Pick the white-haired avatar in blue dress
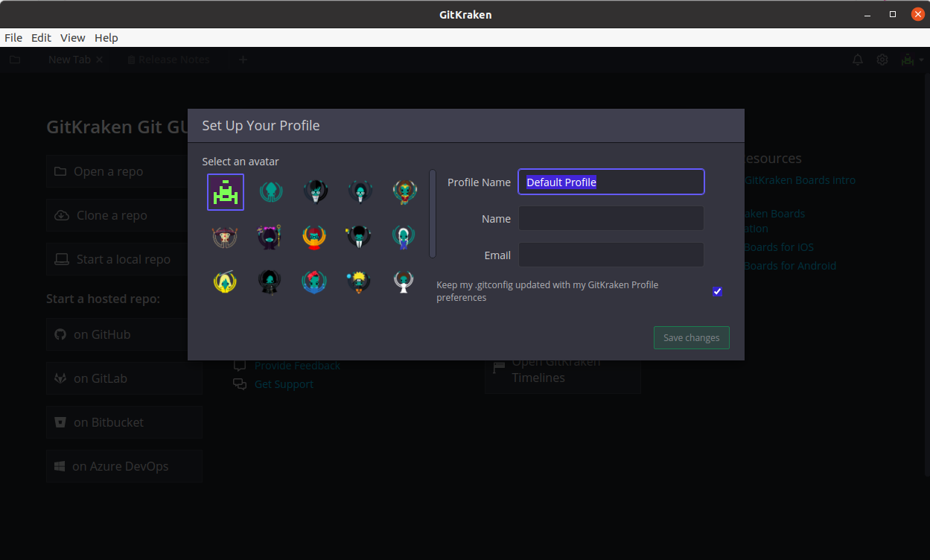The width and height of the screenshot is (930, 560). point(404,237)
